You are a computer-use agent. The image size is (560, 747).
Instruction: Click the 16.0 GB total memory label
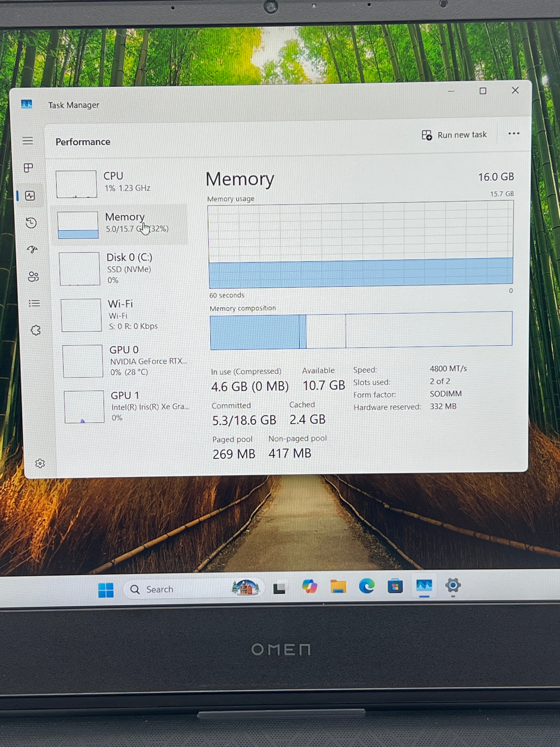tap(496, 177)
